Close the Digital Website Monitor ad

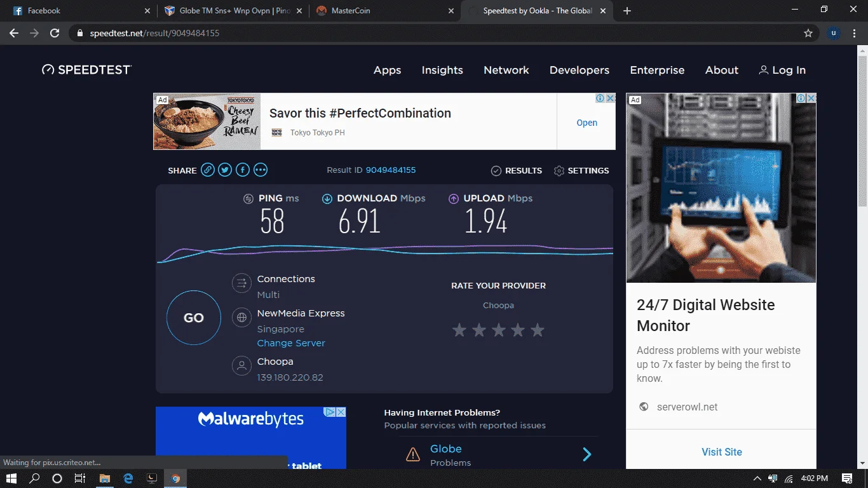point(811,98)
